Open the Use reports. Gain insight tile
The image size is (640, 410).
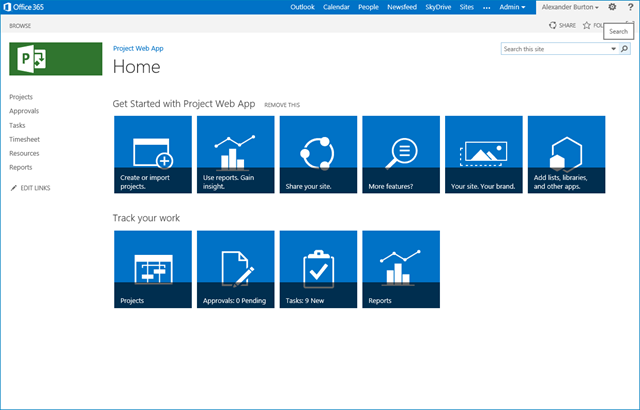click(x=236, y=154)
